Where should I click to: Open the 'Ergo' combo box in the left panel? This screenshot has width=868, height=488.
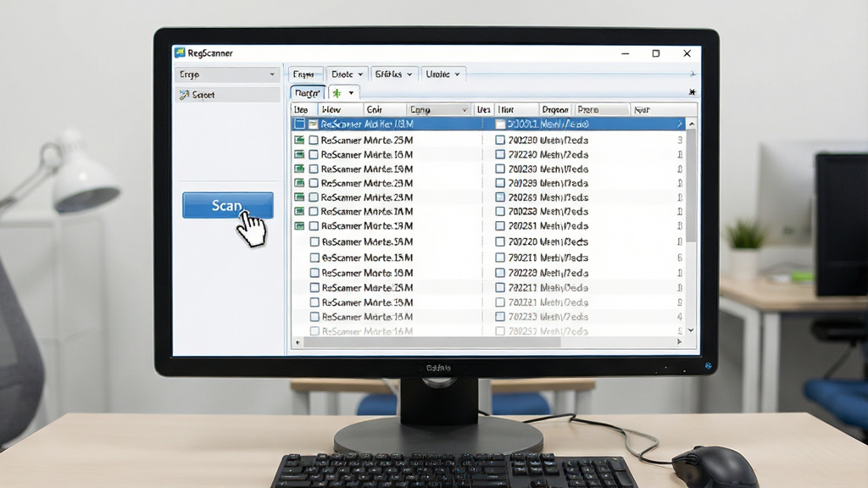227,75
